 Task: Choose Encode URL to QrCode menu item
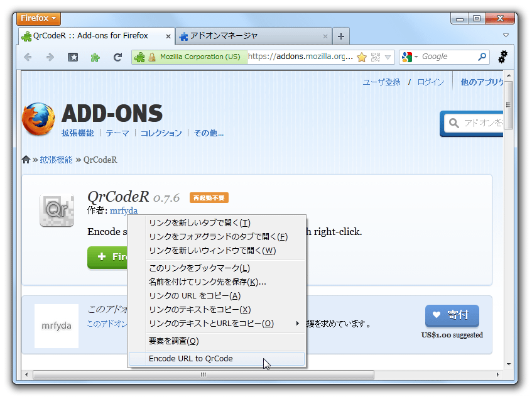pyautogui.click(x=217, y=359)
